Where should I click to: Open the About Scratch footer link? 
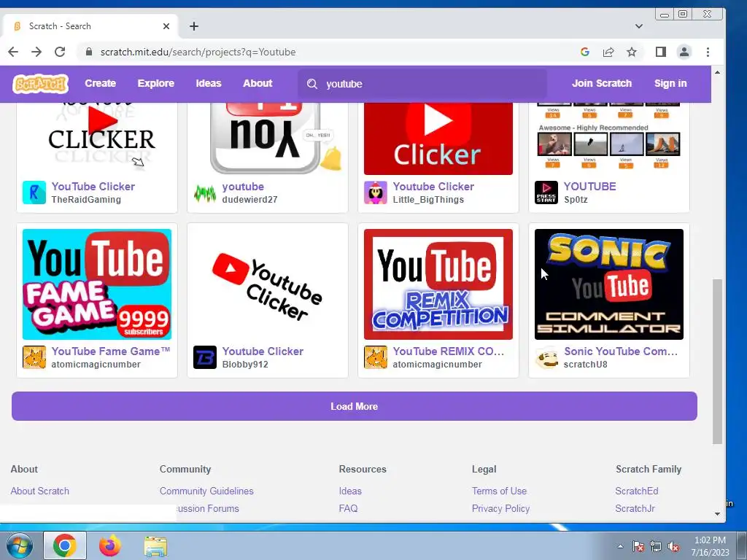pos(40,491)
